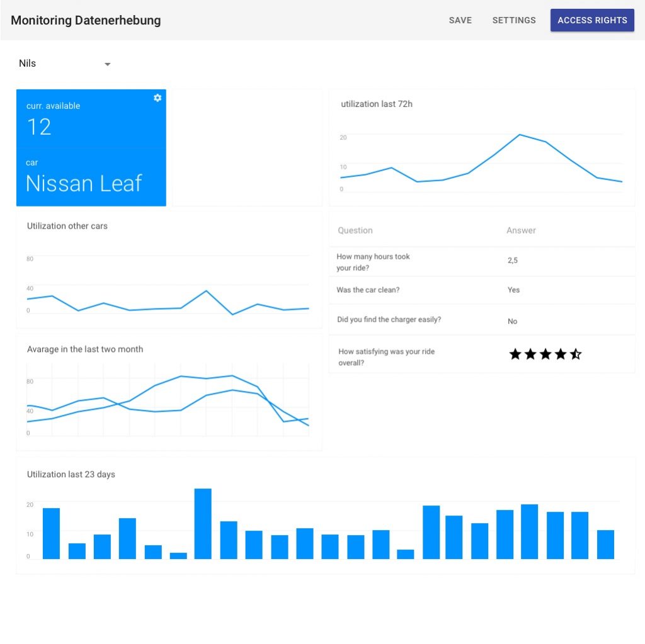Image resolution: width=645 pixels, height=644 pixels.
Task: Select the 'How many hours took your ride?' question
Action: click(x=373, y=262)
